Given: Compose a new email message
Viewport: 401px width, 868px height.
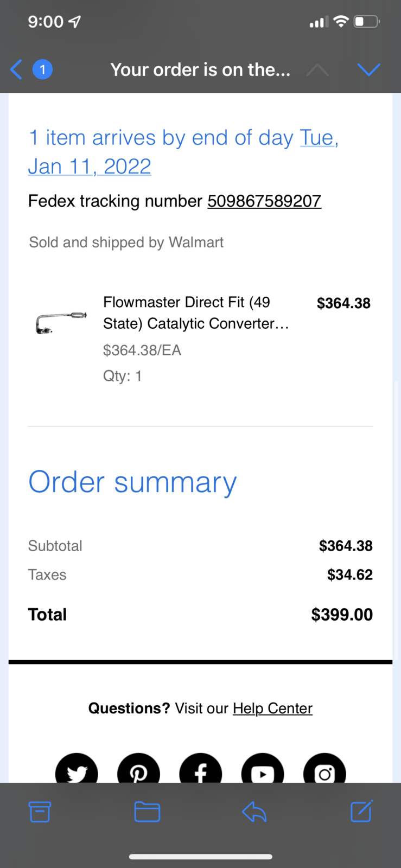Looking at the screenshot, I should point(361,812).
